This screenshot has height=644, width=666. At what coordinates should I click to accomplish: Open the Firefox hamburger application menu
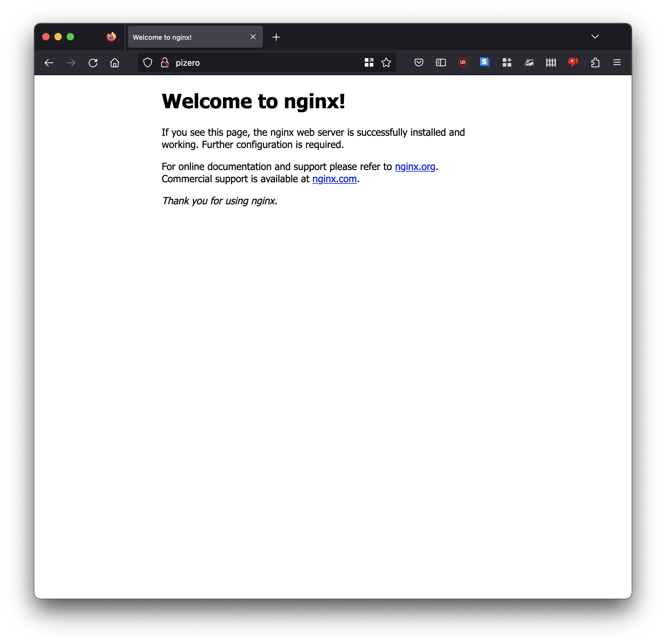(617, 62)
